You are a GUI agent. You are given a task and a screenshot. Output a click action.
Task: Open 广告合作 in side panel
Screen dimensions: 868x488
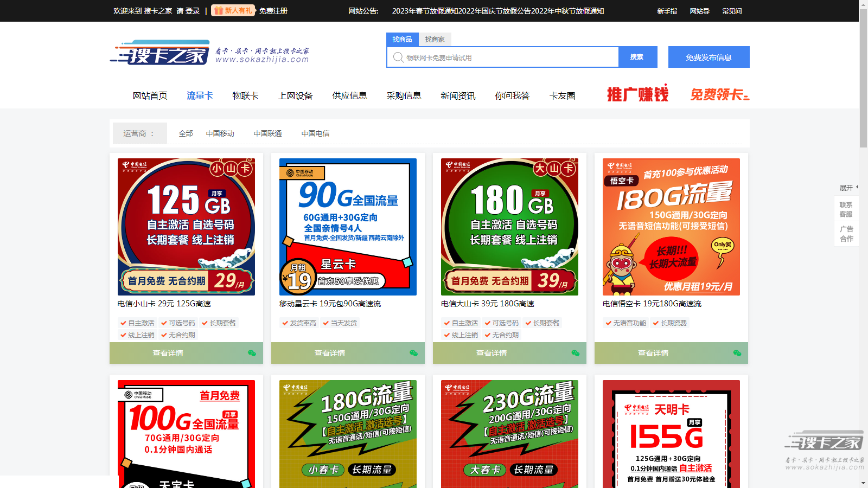[846, 234]
